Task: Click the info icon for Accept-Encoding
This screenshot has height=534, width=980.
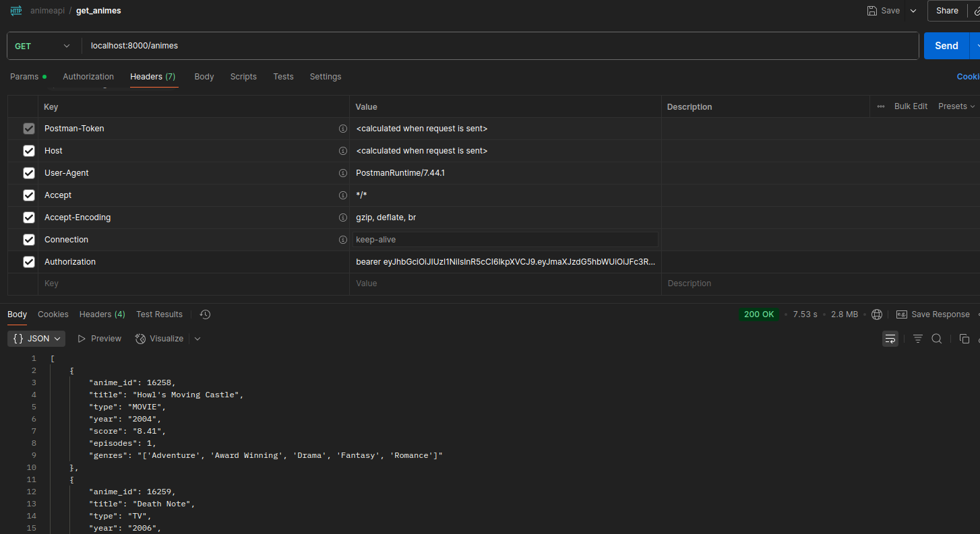Action: (x=342, y=218)
